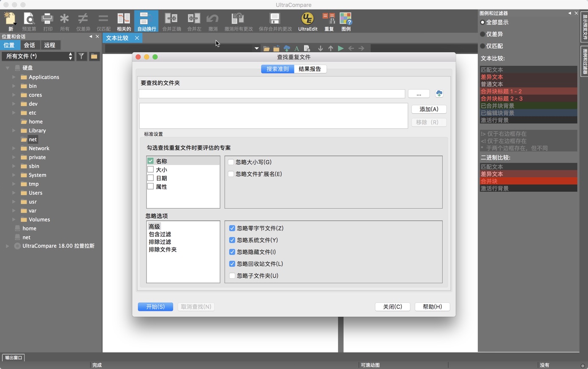Enable 忽略文件扩展名(E) checkbox
This screenshot has height=369, width=588.
click(231, 174)
